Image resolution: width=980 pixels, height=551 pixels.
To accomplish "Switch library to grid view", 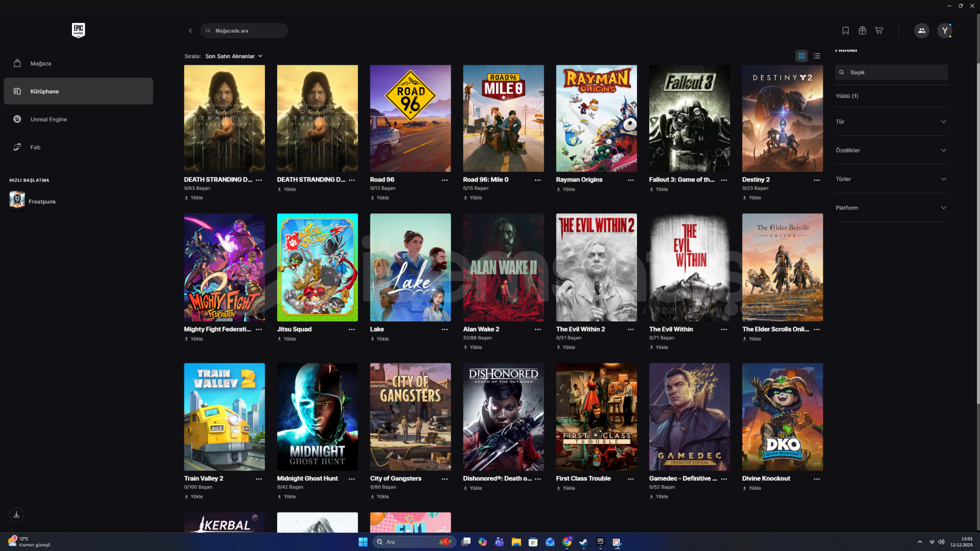I will click(x=801, y=56).
